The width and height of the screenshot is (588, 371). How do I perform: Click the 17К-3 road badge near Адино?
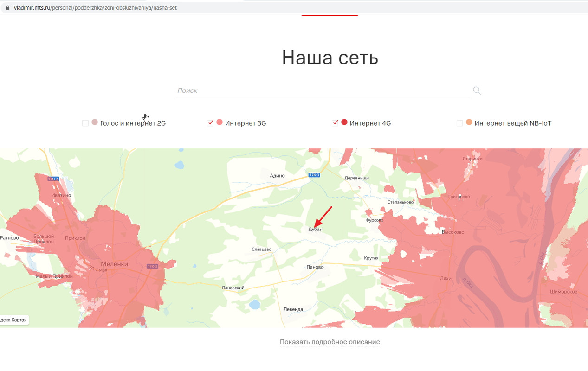pos(314,175)
